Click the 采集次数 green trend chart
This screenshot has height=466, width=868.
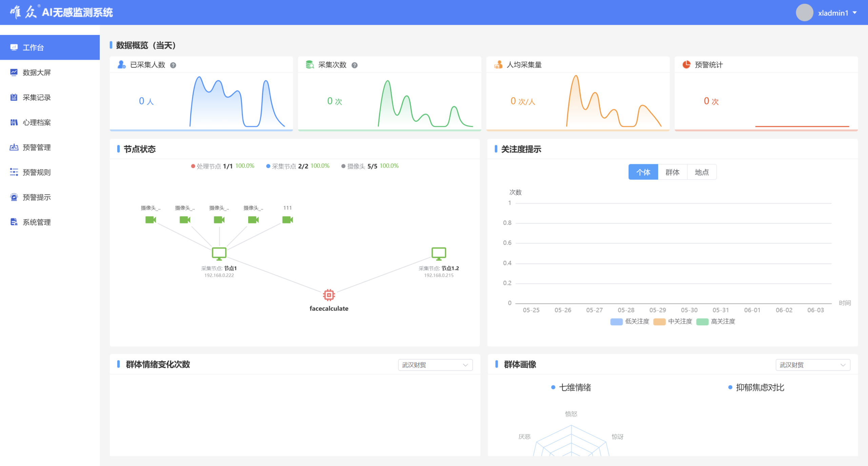point(425,103)
